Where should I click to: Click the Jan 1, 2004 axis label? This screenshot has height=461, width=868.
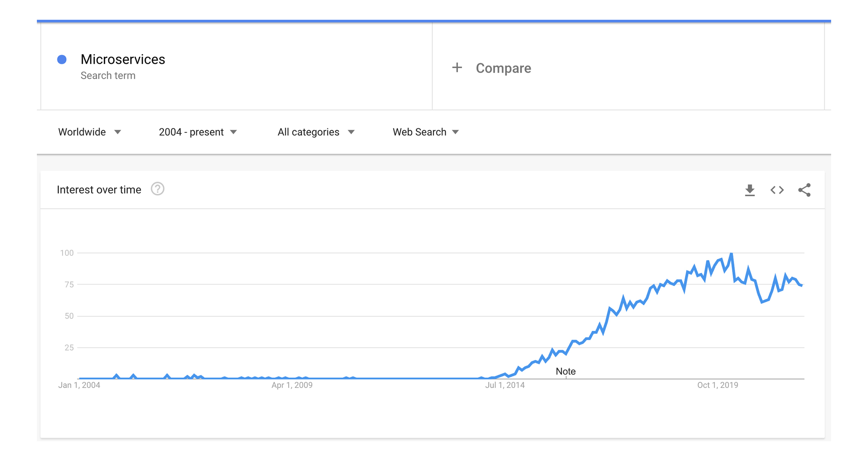[79, 385]
